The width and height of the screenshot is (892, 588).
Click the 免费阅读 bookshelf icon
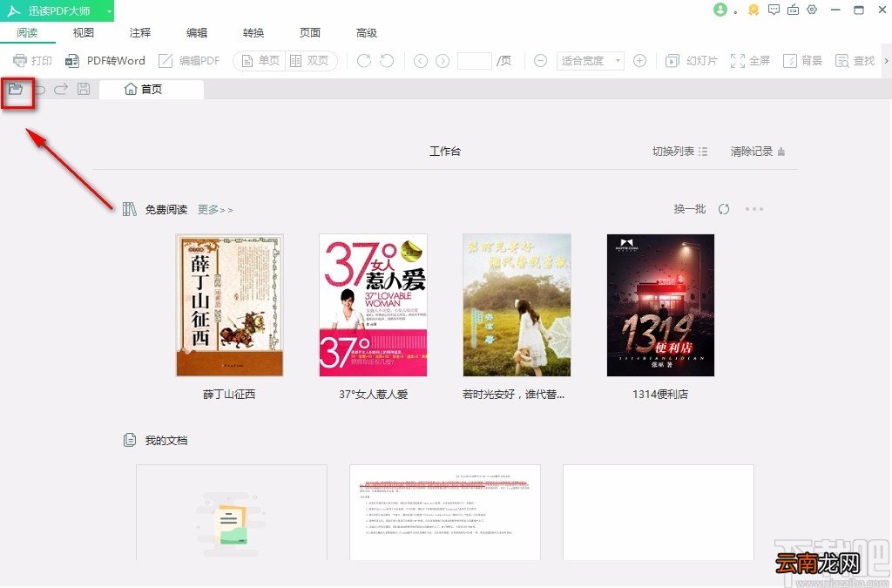coord(130,209)
